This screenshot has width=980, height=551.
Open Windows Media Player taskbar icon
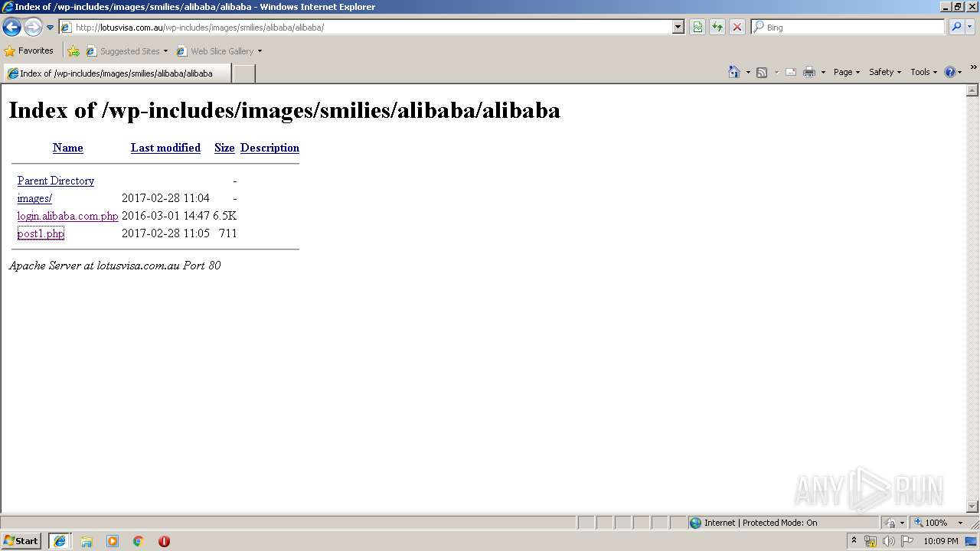coord(113,541)
